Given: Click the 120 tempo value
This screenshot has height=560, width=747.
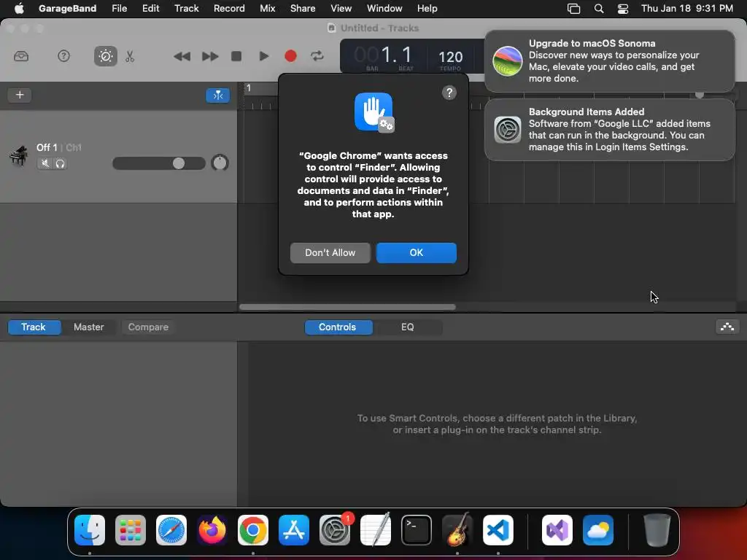Looking at the screenshot, I should (x=450, y=57).
